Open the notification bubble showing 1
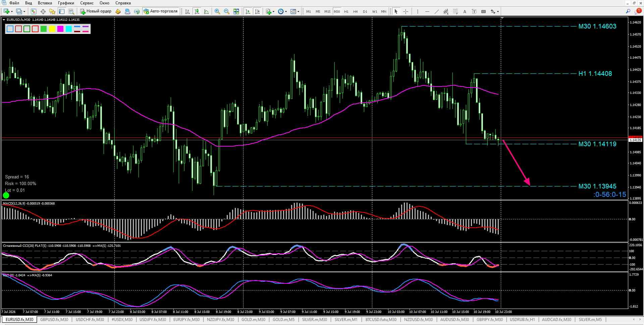The image size is (644, 325). tap(639, 11)
